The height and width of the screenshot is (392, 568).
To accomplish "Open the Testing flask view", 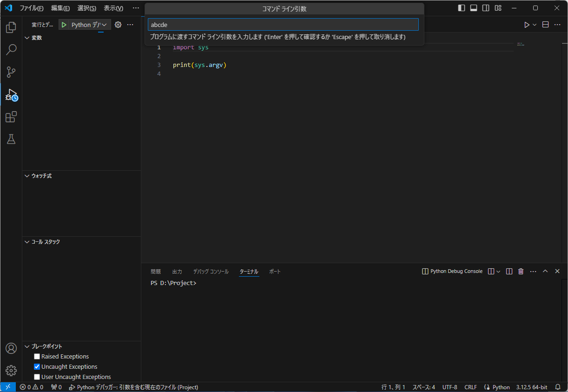I will 11,139.
